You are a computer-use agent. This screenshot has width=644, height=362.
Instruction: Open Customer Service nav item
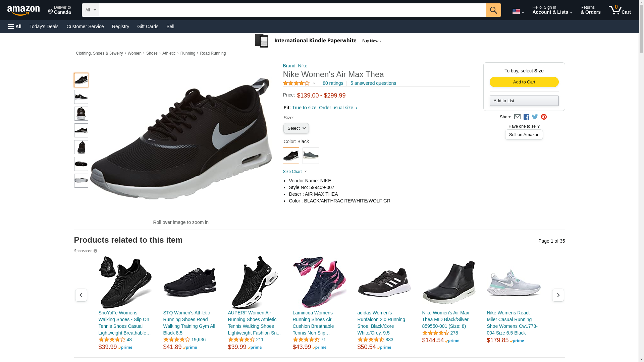(85, 26)
